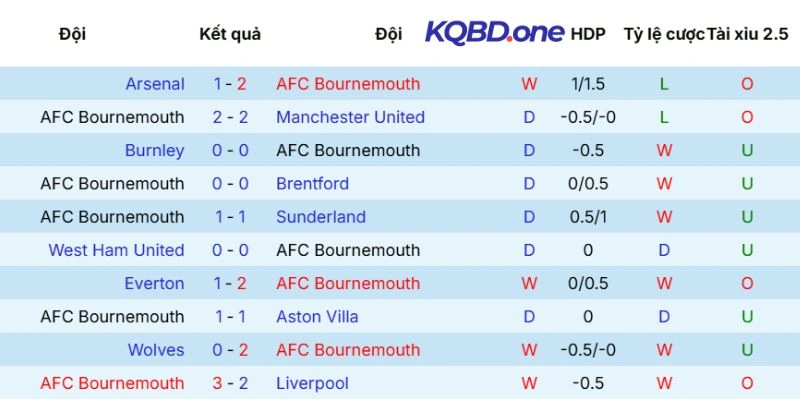
Task: Click the Kết quả column header
Action: (x=230, y=34)
